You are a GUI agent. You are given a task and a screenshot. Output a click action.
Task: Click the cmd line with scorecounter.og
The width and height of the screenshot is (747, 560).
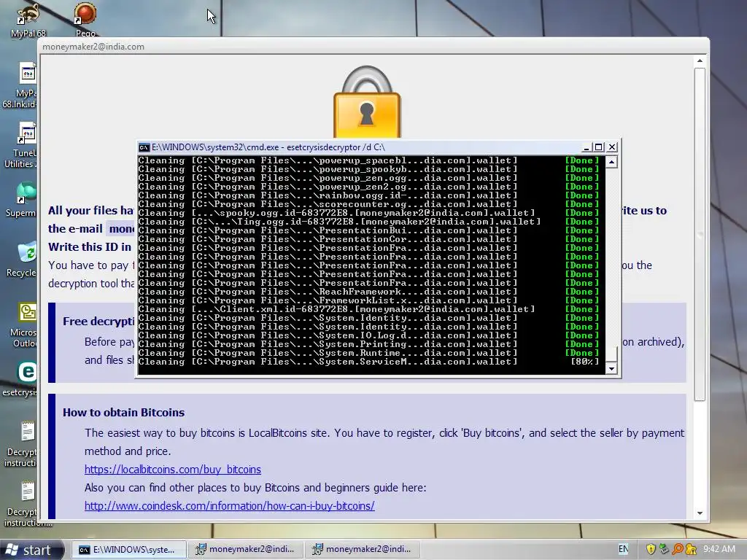328,204
